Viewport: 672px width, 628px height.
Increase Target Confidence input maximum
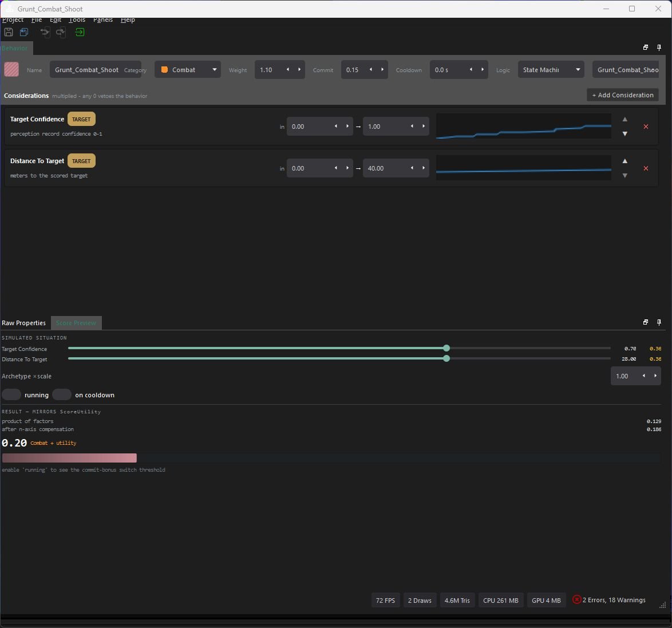click(424, 126)
